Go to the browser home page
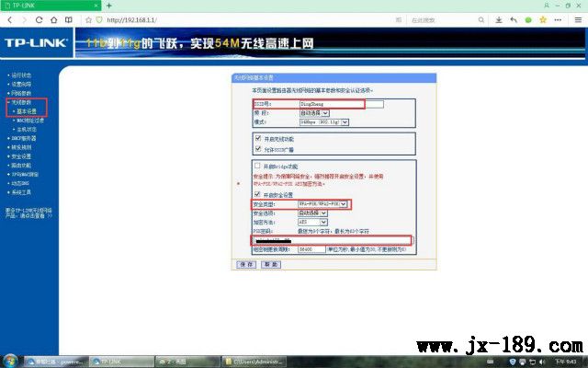The height and width of the screenshot is (368, 588). tap(53, 20)
